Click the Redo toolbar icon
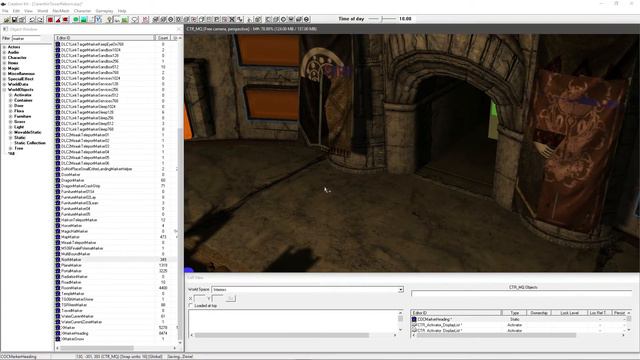 coord(40,19)
